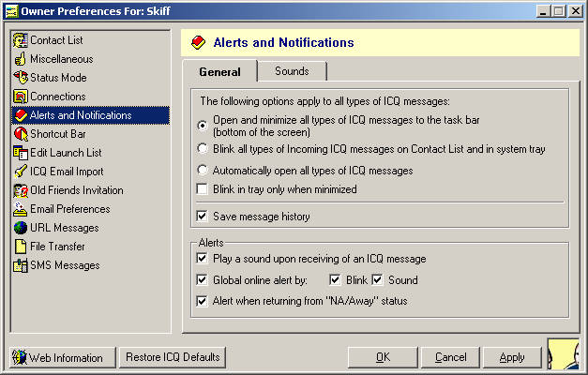Confirm with the OK button
This screenshot has height=375, width=588.
tap(383, 357)
